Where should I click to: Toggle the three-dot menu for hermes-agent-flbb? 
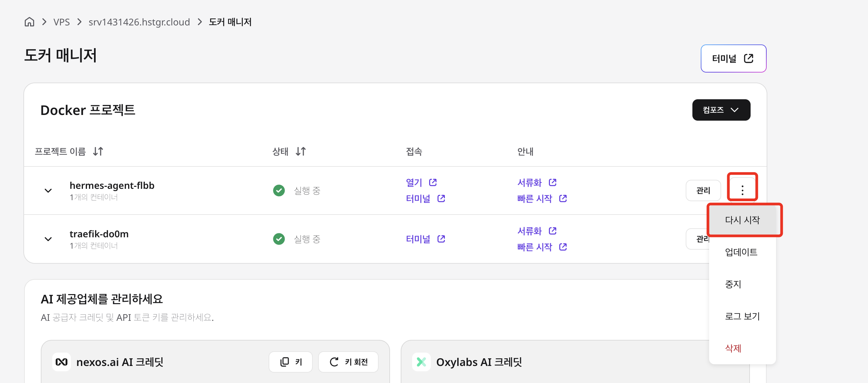coord(742,190)
